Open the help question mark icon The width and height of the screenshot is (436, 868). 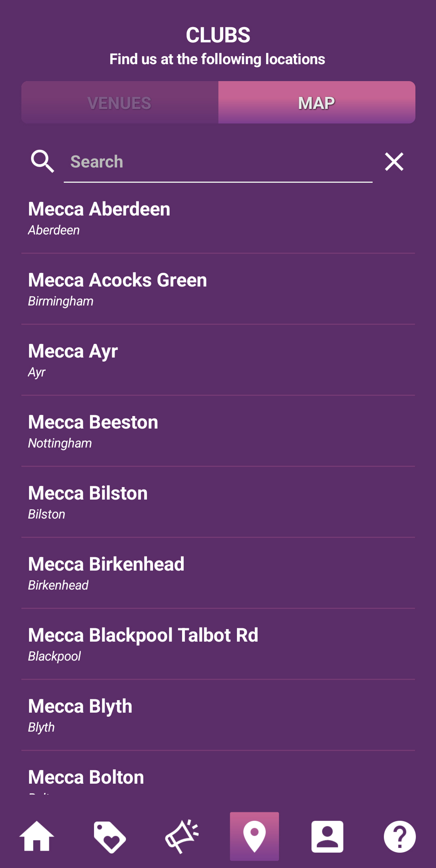[400, 837]
